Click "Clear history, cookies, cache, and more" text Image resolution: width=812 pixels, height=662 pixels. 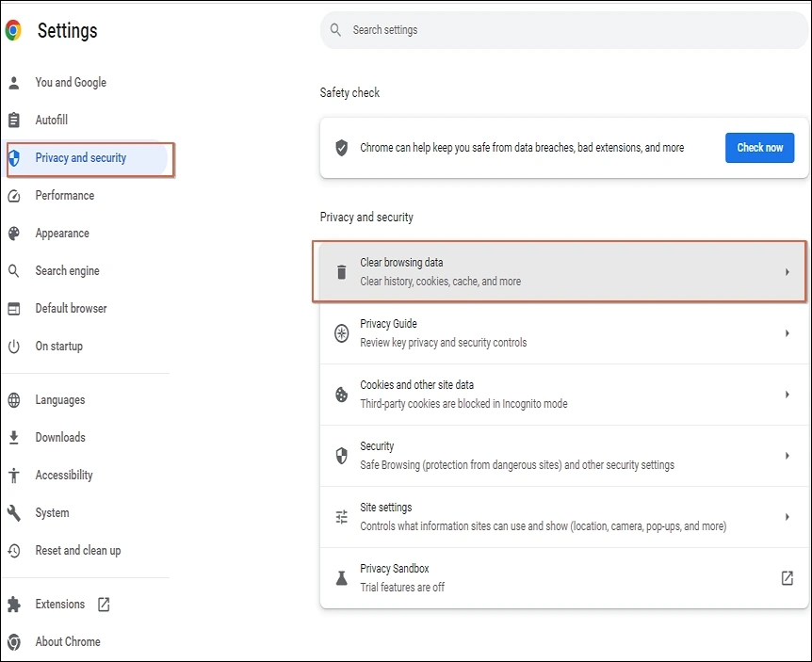(441, 282)
